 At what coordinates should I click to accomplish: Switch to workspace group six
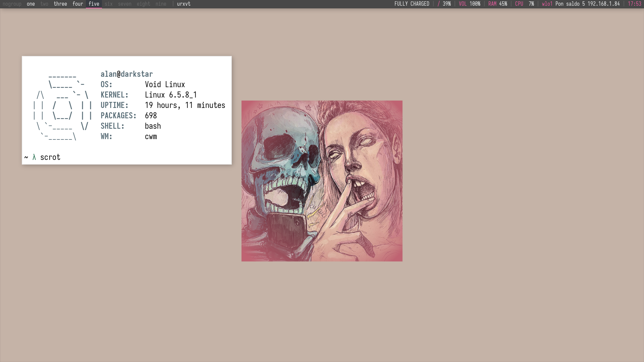click(x=109, y=4)
